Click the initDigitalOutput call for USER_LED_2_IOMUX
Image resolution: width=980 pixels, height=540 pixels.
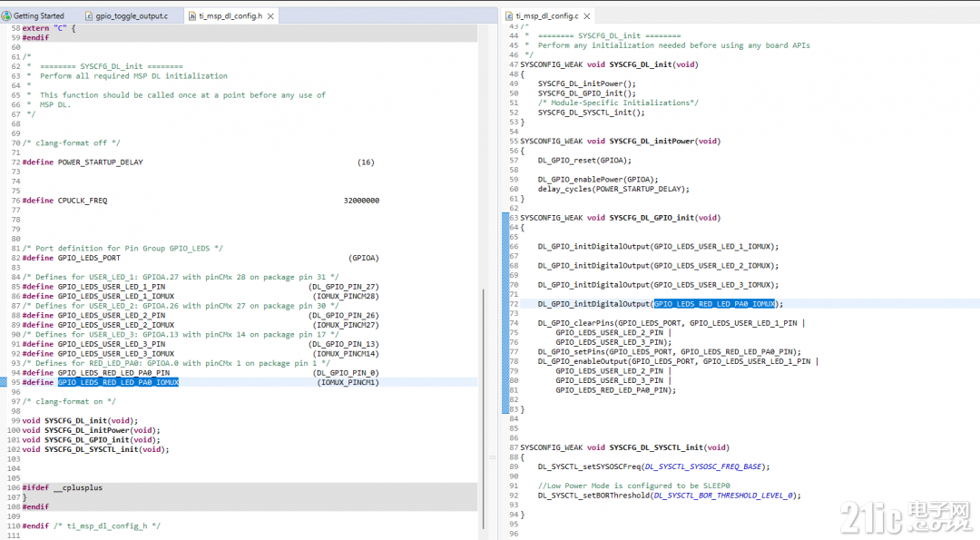(658, 266)
